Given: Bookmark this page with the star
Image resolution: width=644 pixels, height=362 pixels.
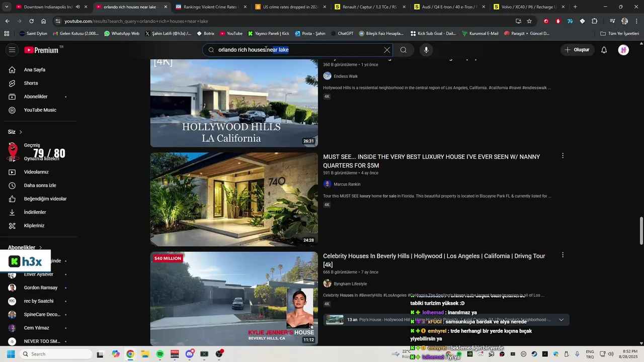Looking at the screenshot, I should tap(529, 21).
